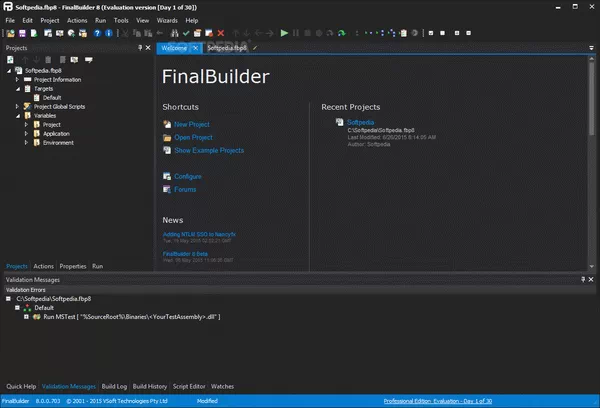Click the blue info circle toolbar icon
Screen dimensions: 600x408
point(109,33)
